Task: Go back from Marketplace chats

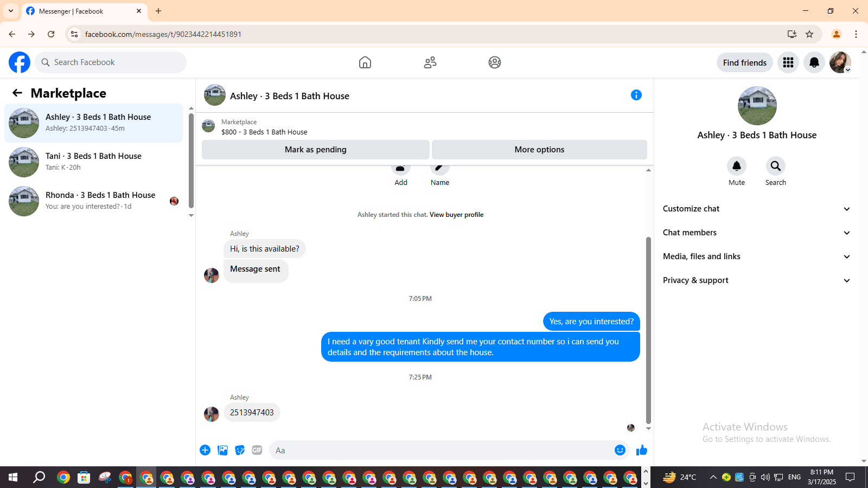Action: (x=17, y=93)
